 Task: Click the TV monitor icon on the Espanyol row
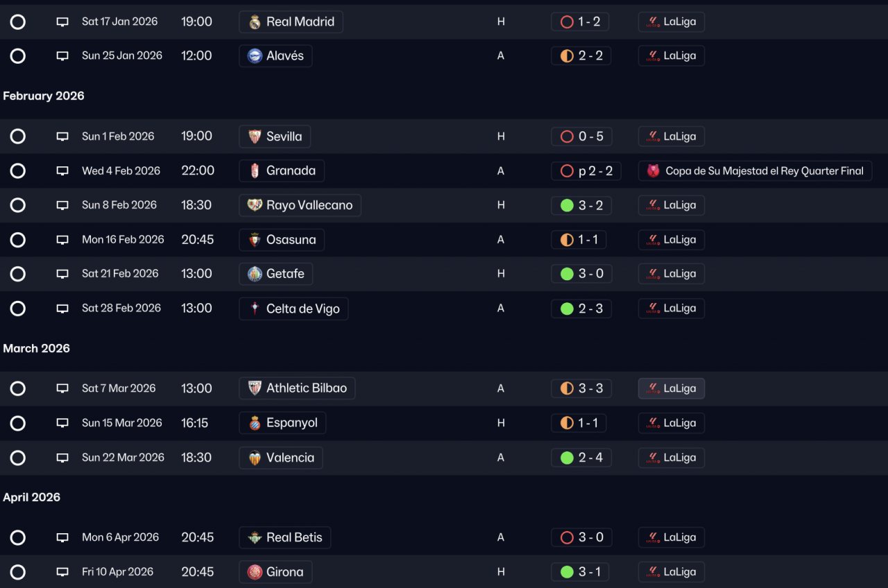(62, 423)
